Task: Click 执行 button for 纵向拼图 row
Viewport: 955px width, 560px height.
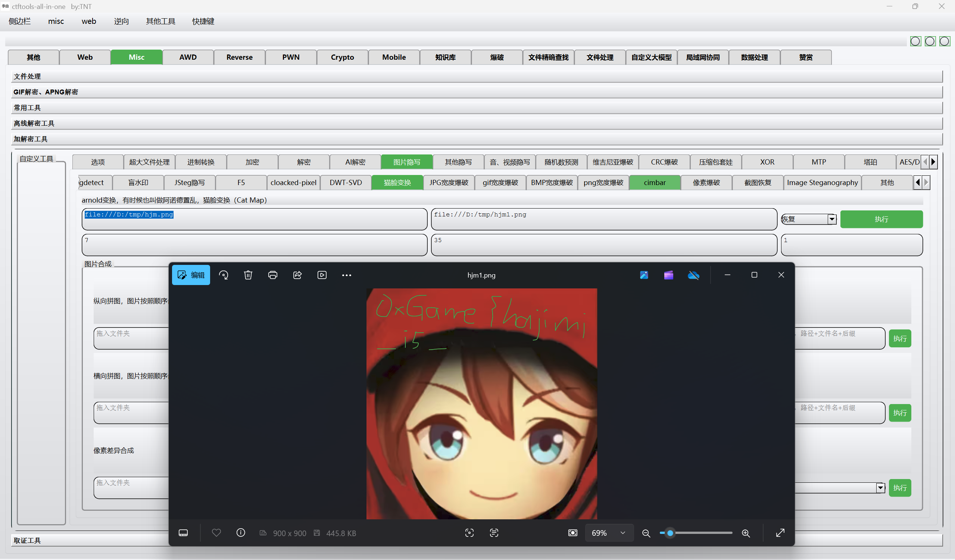Action: [x=900, y=338]
